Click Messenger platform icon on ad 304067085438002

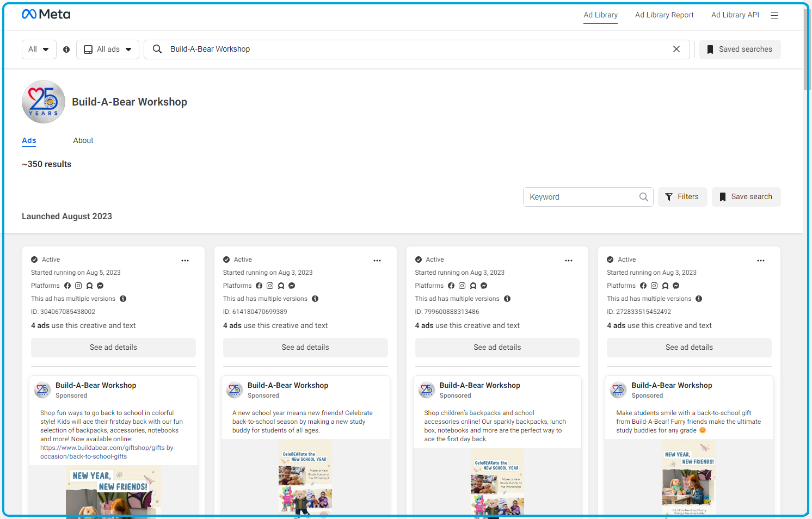point(100,286)
